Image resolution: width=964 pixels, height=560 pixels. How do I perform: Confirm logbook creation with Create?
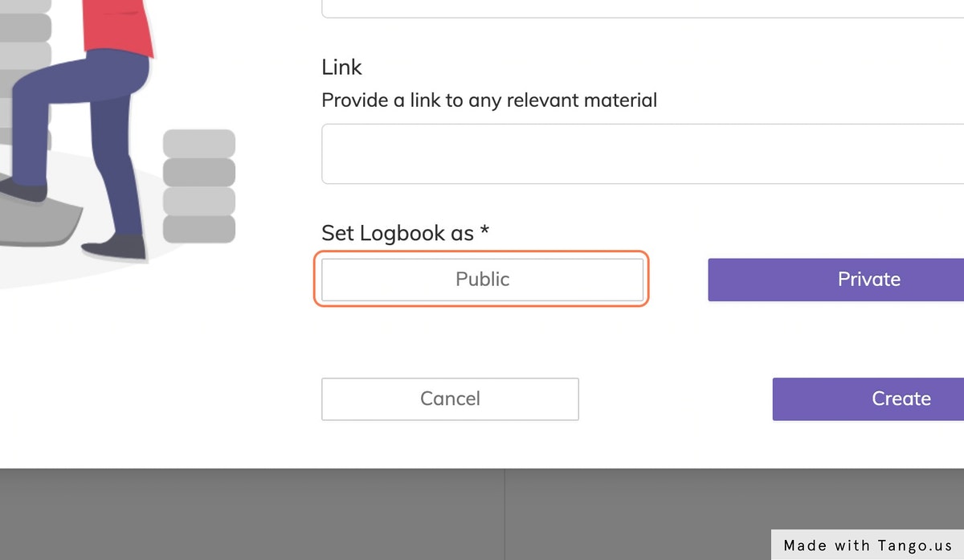tap(901, 399)
